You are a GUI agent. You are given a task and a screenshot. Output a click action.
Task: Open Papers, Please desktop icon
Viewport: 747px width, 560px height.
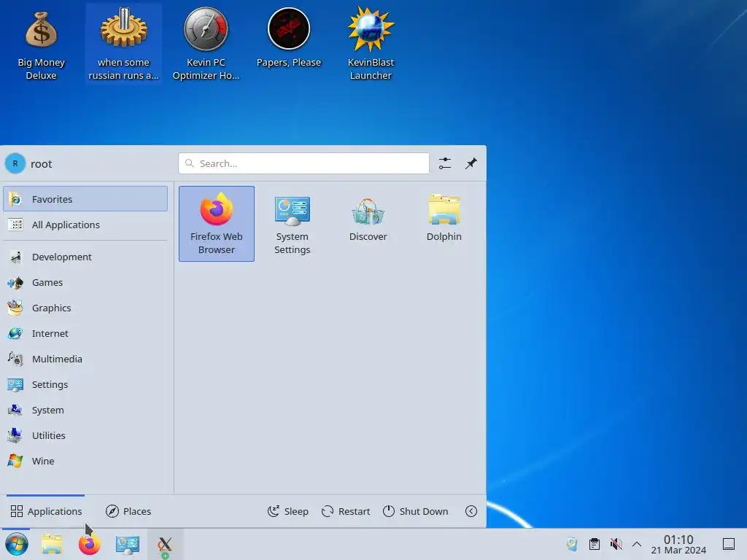[289, 38]
